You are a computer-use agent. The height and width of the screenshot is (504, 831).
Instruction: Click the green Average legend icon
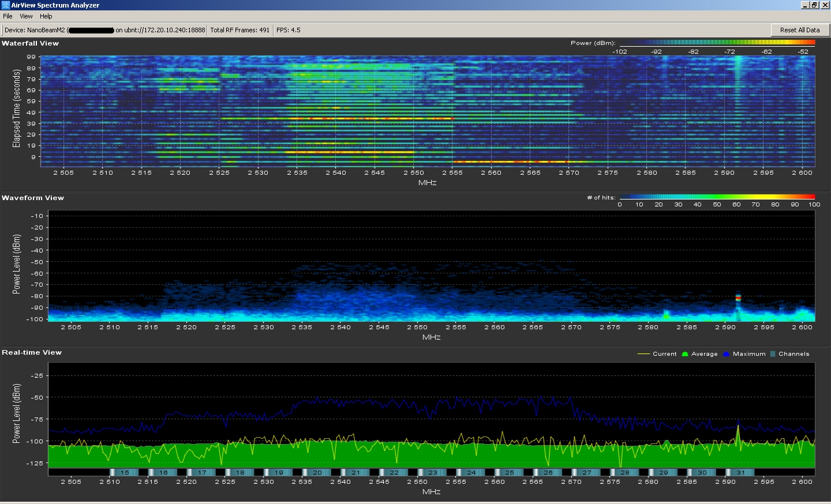[685, 354]
